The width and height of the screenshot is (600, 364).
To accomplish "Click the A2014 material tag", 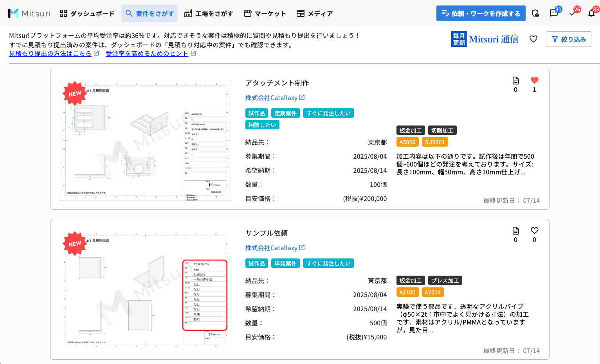I will pos(433,292).
